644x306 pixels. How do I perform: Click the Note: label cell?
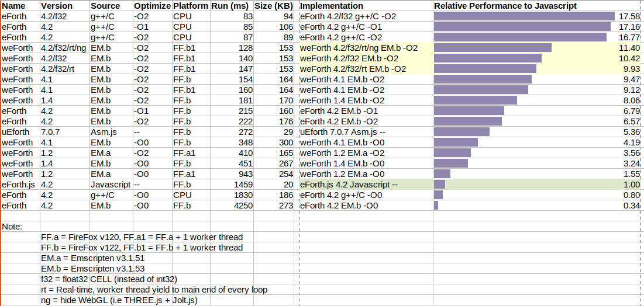coord(12,226)
